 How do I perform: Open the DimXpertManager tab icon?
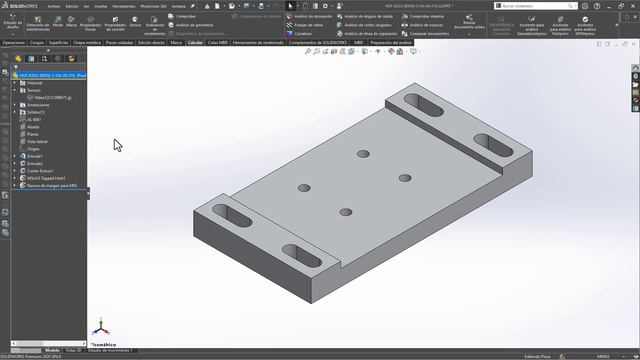pyautogui.click(x=58, y=59)
